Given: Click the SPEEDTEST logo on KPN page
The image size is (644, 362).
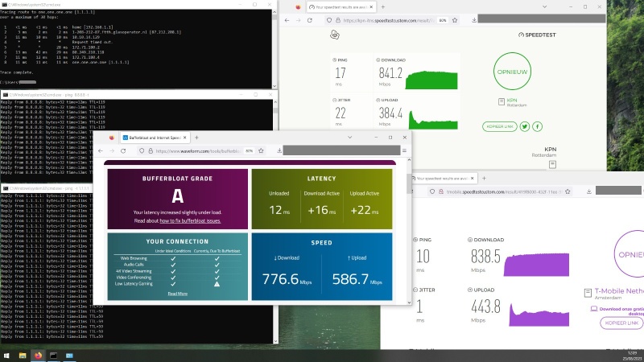Looking at the screenshot, I should point(537,35).
